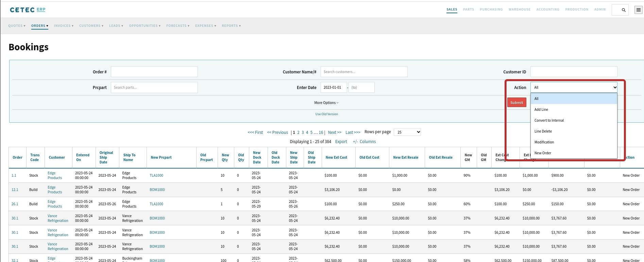
Task: Switch to the Purchasing tab
Action: 491,10
